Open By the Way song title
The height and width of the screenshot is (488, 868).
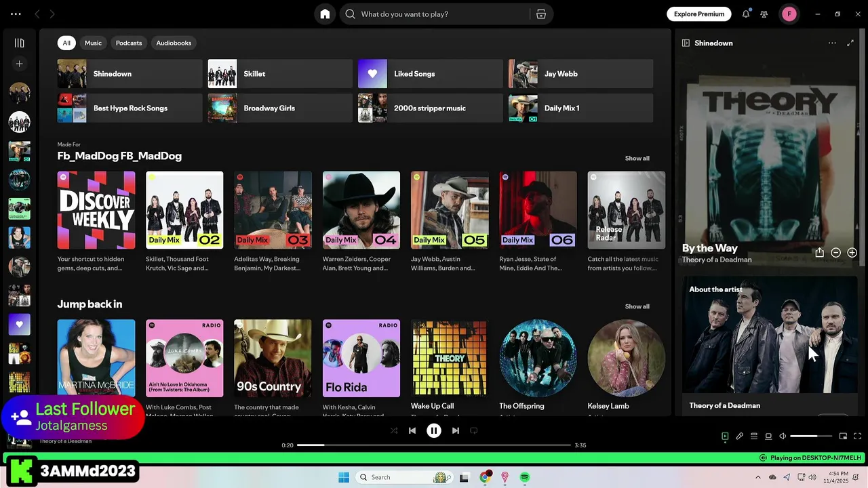point(710,248)
